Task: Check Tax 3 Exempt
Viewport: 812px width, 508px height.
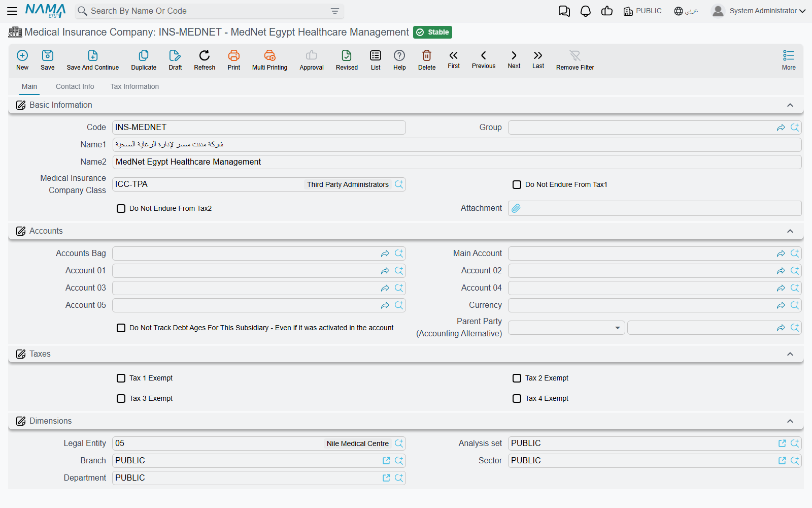Action: (121, 399)
